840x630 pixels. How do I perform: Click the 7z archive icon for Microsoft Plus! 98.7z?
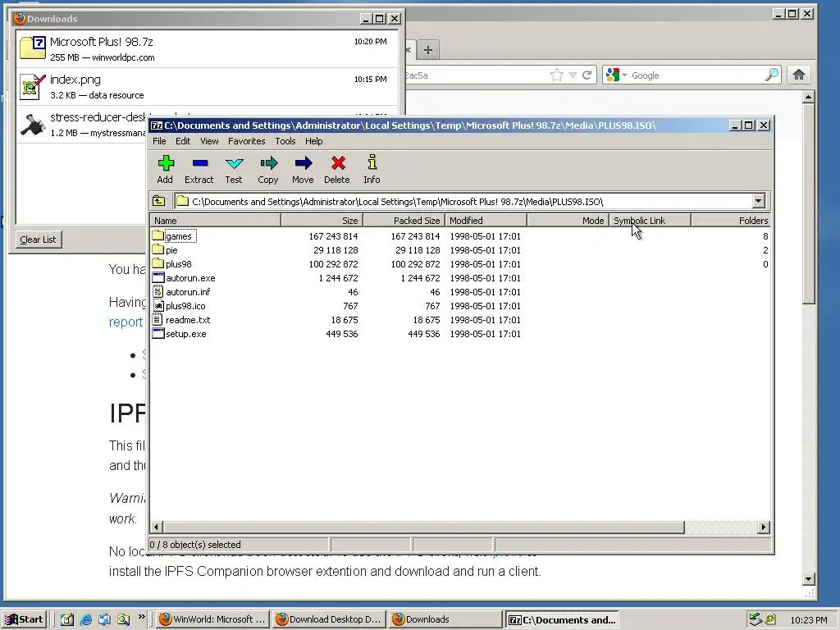click(x=33, y=47)
